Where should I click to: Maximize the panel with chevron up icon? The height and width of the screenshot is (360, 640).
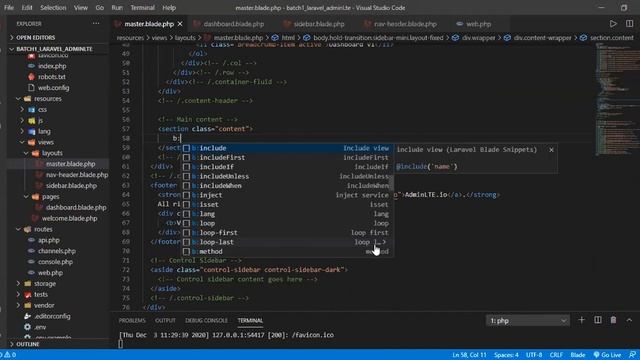(629, 320)
